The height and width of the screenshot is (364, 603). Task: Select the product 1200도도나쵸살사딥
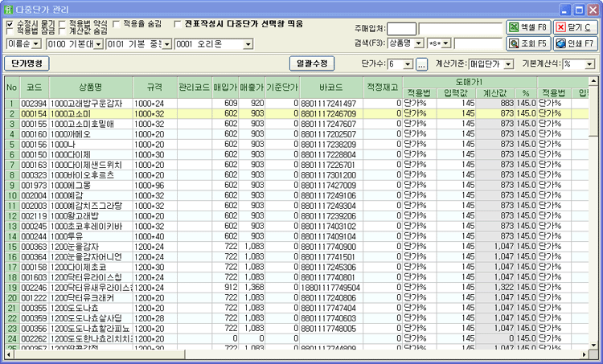coord(91,319)
